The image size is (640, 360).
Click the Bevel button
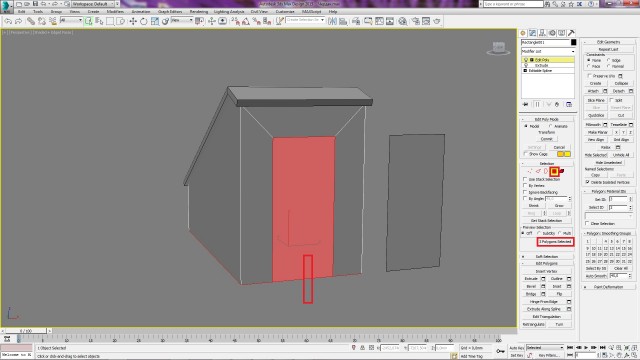[531, 287]
